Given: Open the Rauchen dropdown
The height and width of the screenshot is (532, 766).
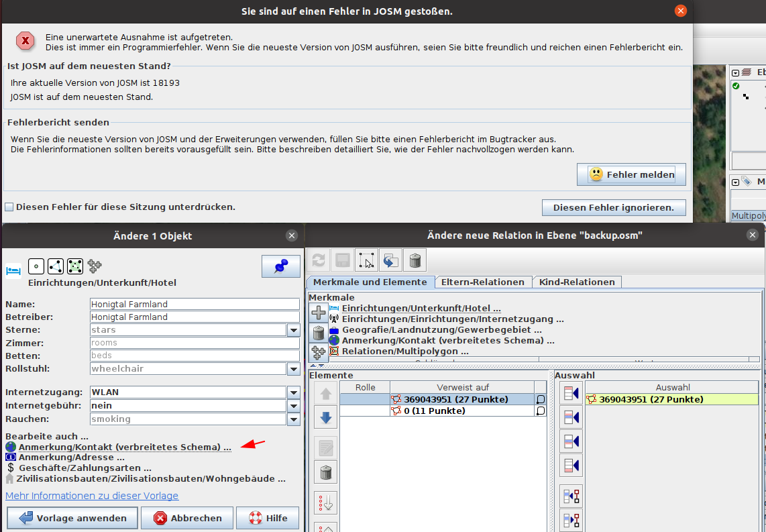Looking at the screenshot, I should (x=294, y=419).
